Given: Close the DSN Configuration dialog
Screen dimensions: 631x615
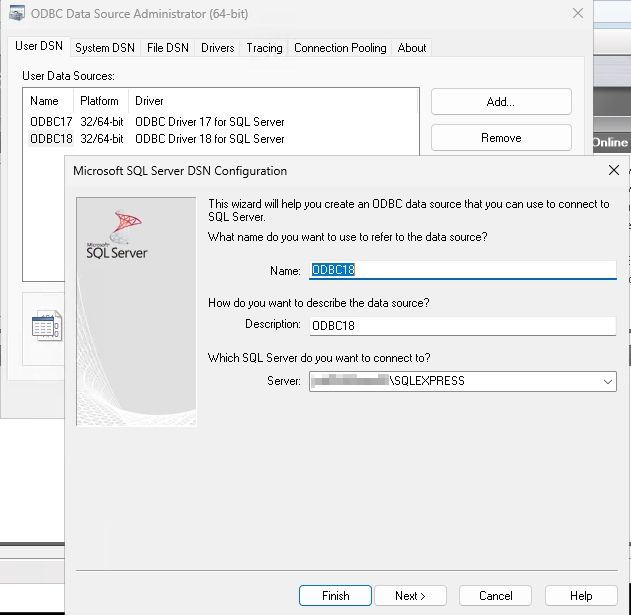Looking at the screenshot, I should pos(613,170).
